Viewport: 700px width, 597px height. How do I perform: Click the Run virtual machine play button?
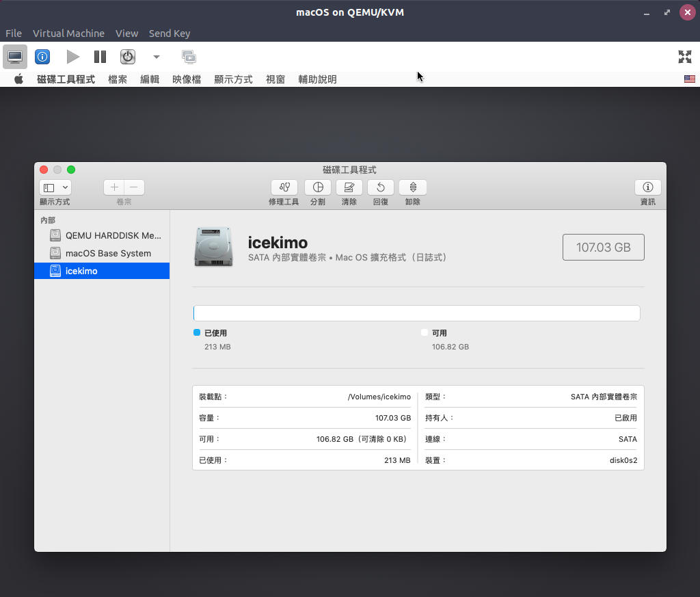[x=72, y=57]
